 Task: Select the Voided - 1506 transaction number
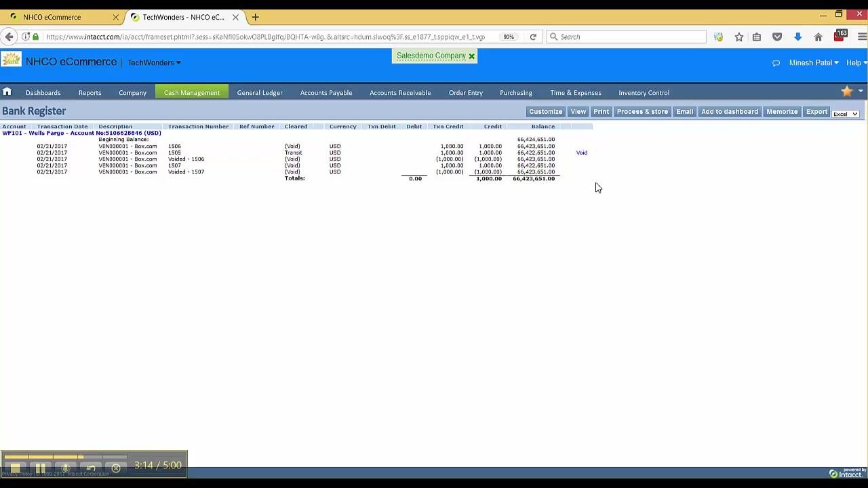click(x=186, y=159)
